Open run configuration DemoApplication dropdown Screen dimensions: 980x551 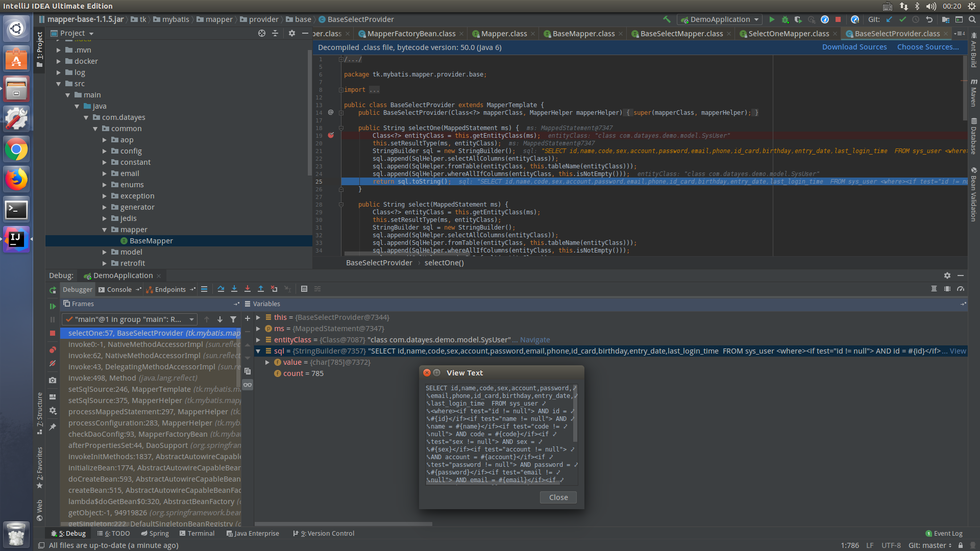[720, 19]
